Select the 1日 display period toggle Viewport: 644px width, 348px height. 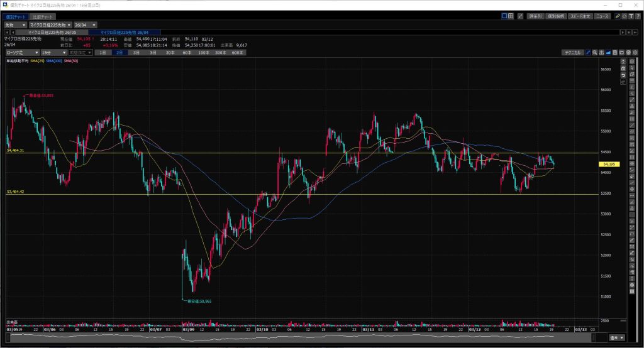click(103, 53)
